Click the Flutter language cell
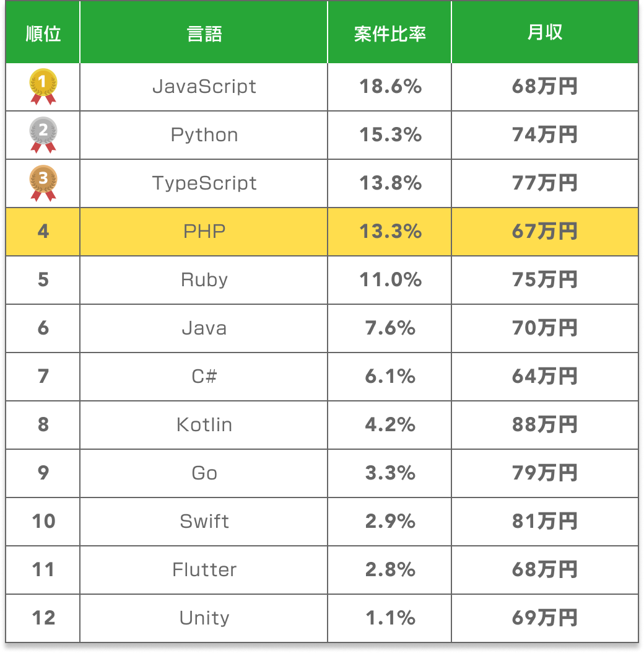The height and width of the screenshot is (653, 644). (x=204, y=570)
